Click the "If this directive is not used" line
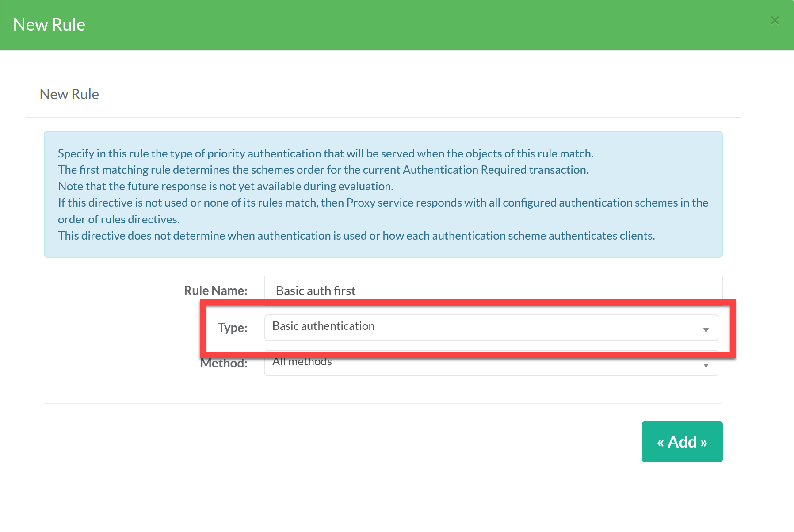 coord(382,203)
